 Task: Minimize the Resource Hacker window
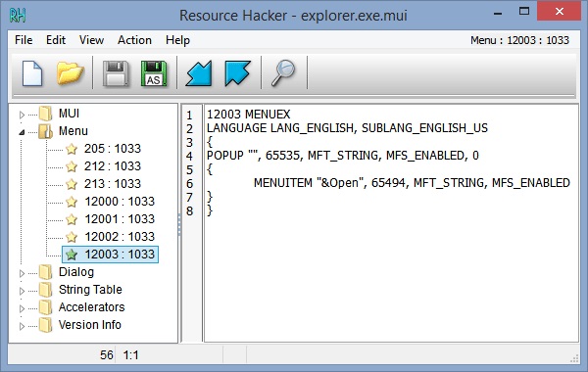[498, 13]
